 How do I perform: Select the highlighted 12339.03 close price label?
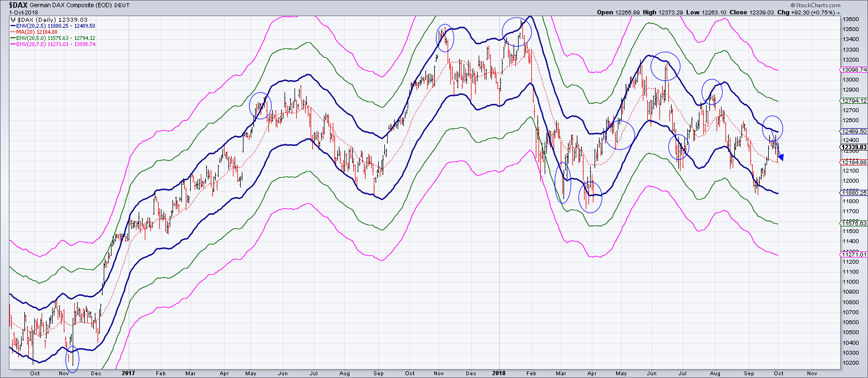tap(851, 148)
